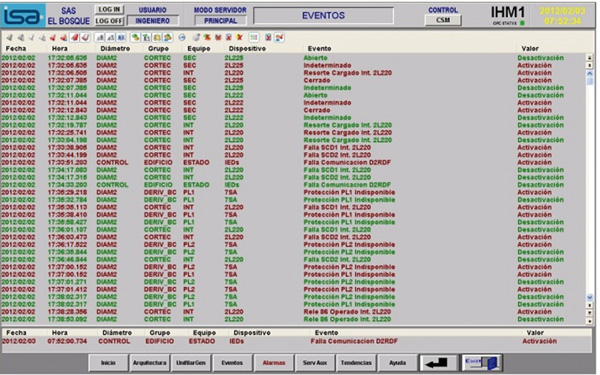The width and height of the screenshot is (600, 375).
Task: Click the event list scrollbar thumb
Action: 589,81
